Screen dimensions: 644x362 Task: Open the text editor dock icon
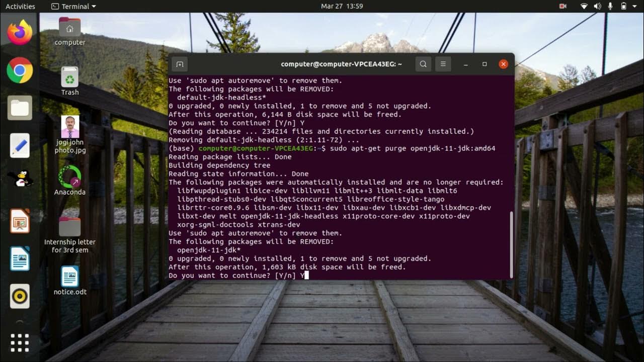coord(20,145)
